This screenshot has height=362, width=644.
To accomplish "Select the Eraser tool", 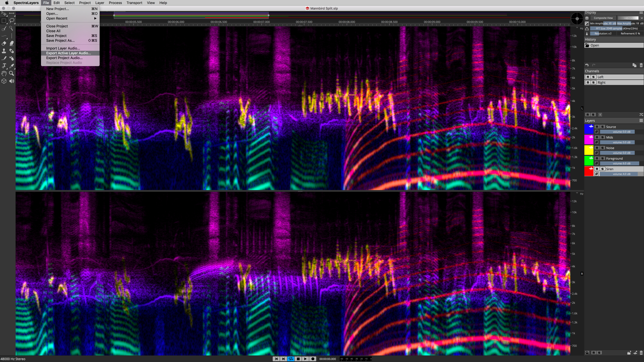I will 4,43.
